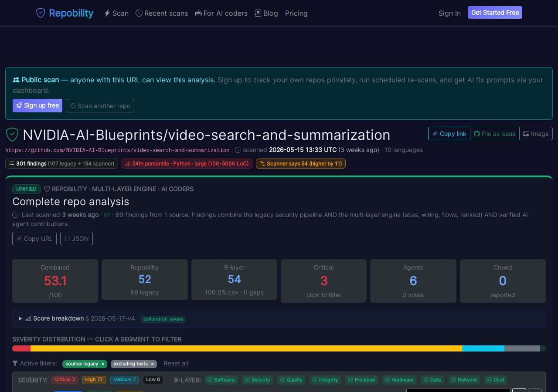
Task: Click the Repobility shield logo icon
Action: tap(41, 13)
